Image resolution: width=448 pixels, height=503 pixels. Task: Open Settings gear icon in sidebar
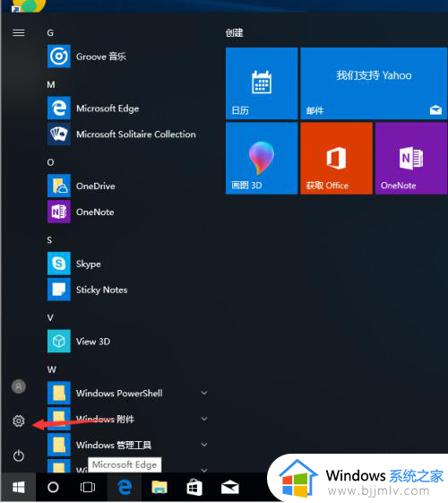point(19,421)
